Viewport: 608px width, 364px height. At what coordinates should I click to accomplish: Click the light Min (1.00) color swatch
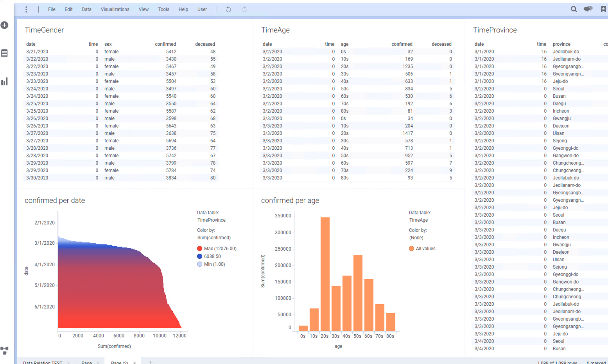(x=200, y=264)
